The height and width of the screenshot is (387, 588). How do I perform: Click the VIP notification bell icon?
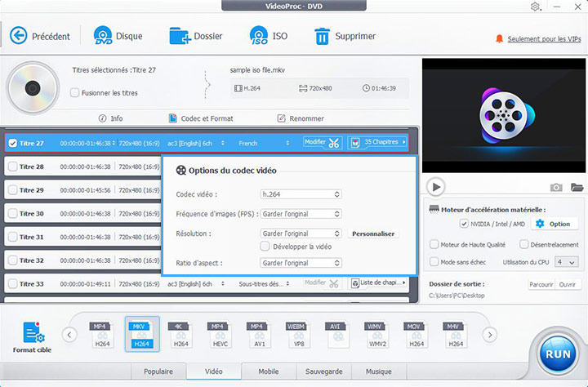coord(499,38)
